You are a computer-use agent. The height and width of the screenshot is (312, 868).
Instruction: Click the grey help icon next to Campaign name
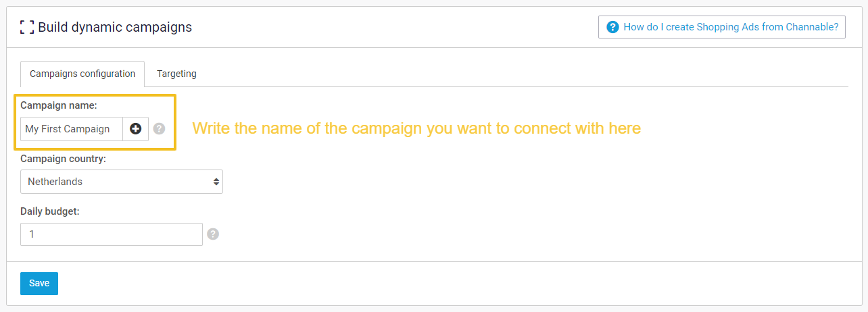click(x=159, y=129)
